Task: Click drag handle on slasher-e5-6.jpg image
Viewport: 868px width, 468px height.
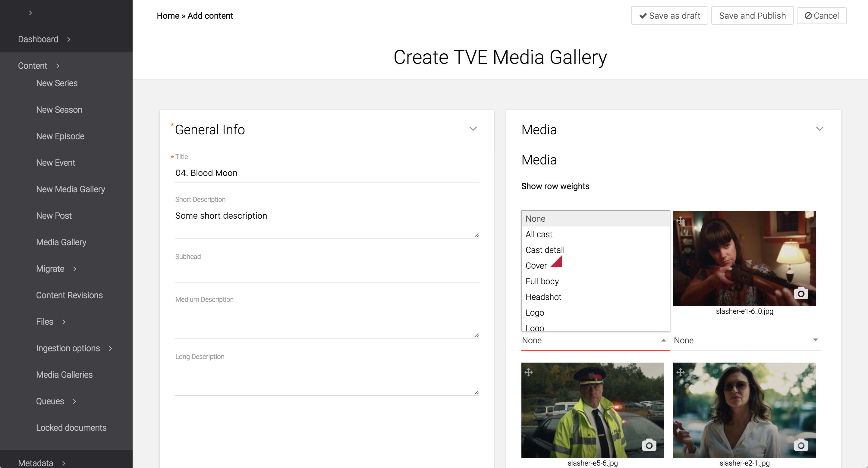Action: pos(528,372)
